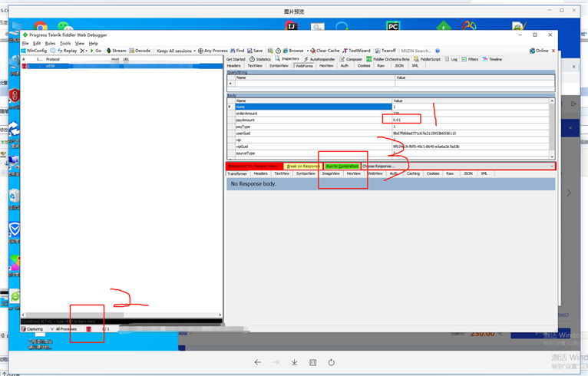Open the TextWizard tool
This screenshot has height=376, width=588.
click(x=356, y=51)
